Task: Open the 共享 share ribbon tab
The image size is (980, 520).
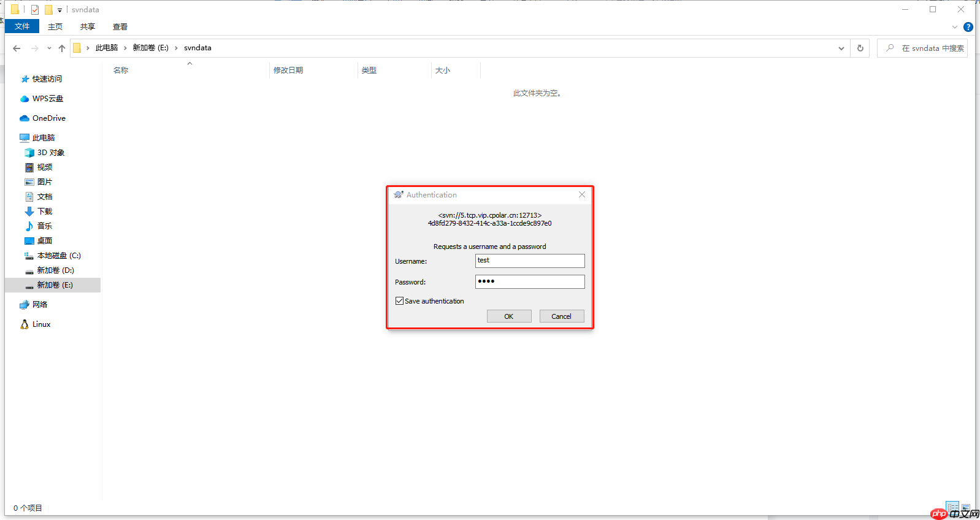Action: 88,26
